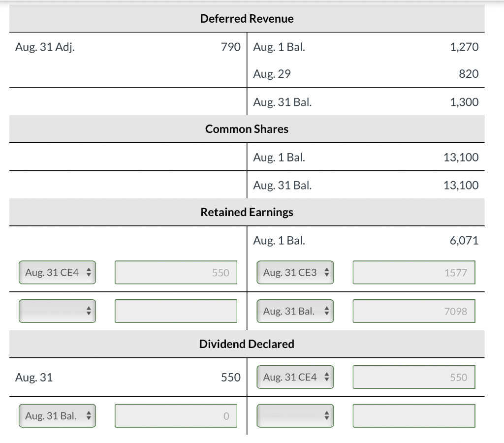Viewport: 504px width, 443px height.
Task: Click the up-down arrows on Aug. 31 Bal. selector
Action: point(328,311)
